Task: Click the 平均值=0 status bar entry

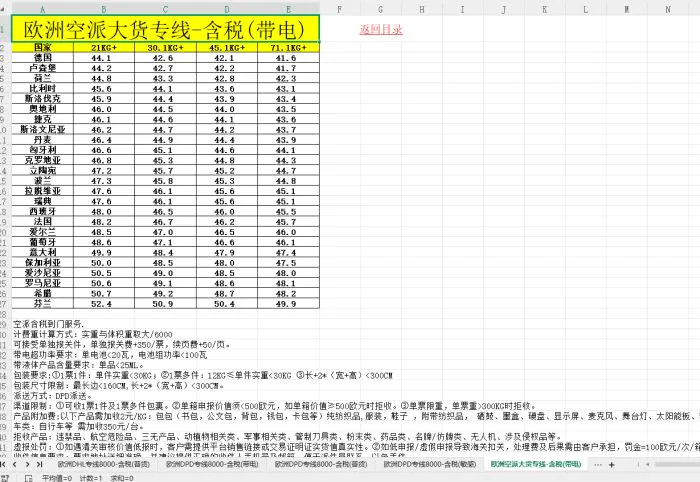Action: click(57, 478)
